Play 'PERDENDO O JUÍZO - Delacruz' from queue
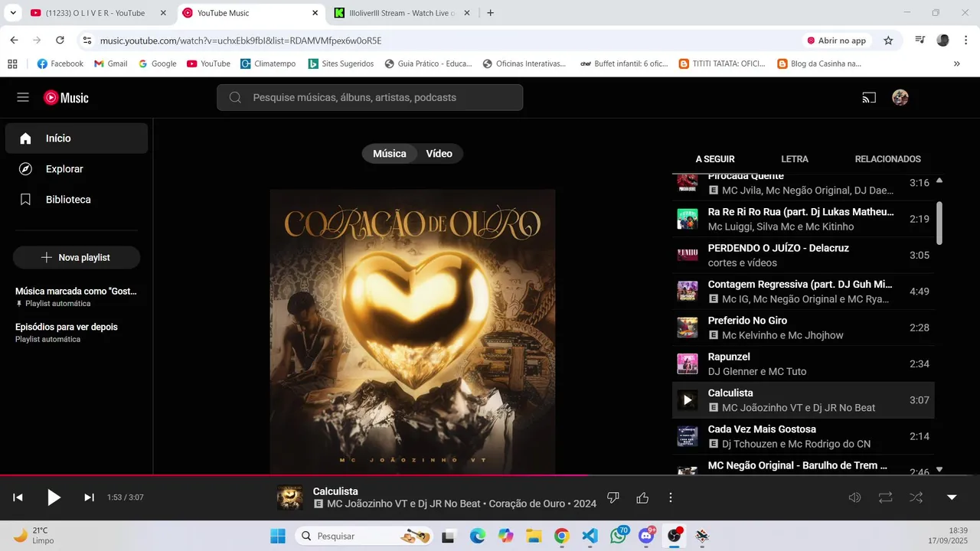The width and height of the screenshot is (980, 551). (x=803, y=255)
